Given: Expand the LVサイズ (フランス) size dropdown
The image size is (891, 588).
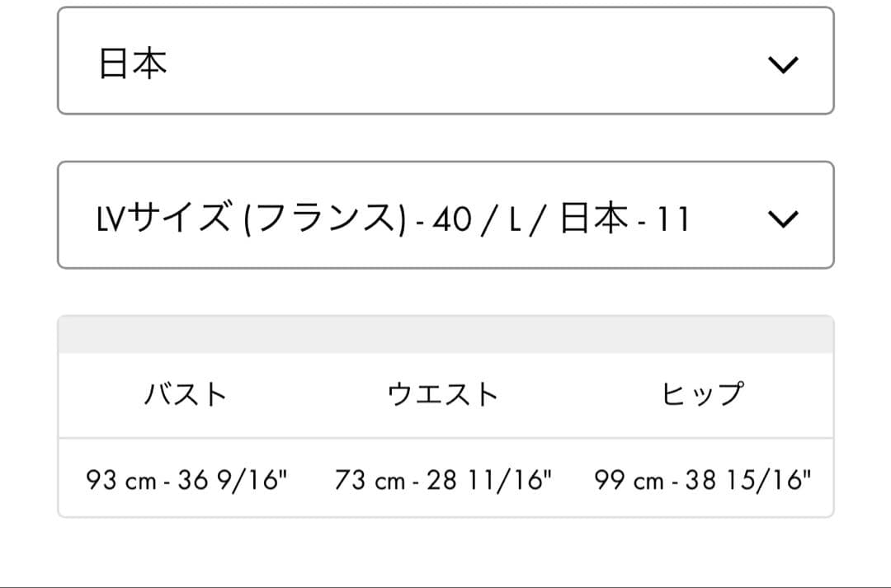Looking at the screenshot, I should coord(445,215).
